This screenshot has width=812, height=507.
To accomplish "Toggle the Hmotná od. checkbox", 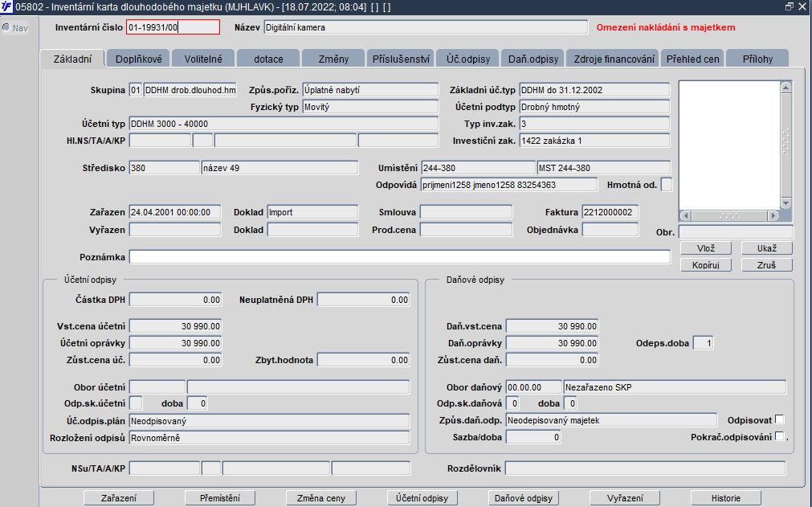I will [667, 184].
